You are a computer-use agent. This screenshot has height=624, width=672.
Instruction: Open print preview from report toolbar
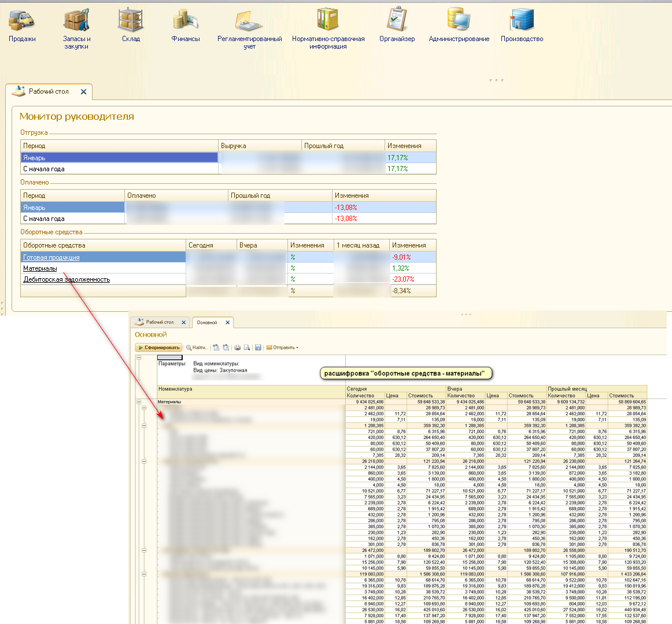click(247, 348)
